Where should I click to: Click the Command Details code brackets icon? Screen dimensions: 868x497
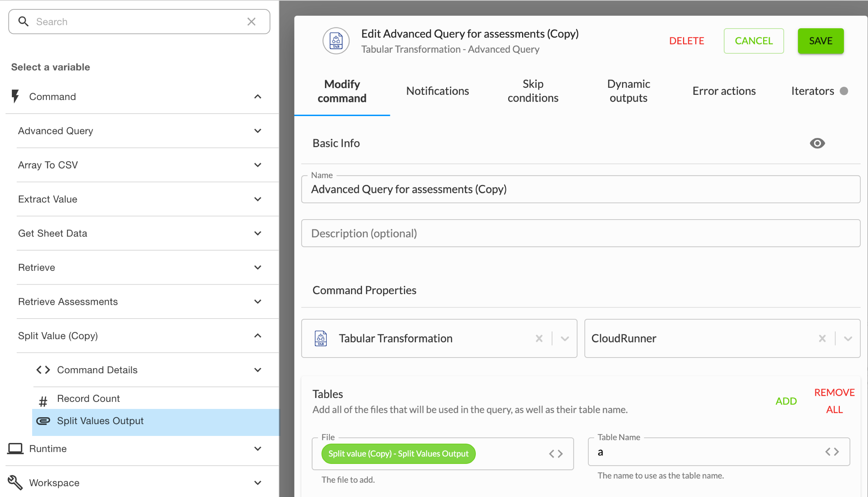tap(43, 370)
